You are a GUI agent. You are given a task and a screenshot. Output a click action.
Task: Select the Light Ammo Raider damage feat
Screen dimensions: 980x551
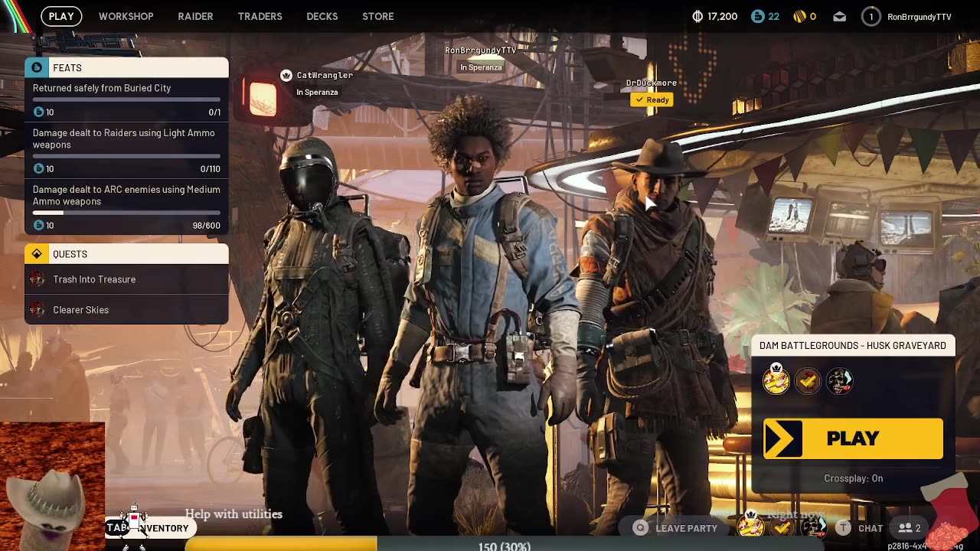pyautogui.click(x=126, y=150)
